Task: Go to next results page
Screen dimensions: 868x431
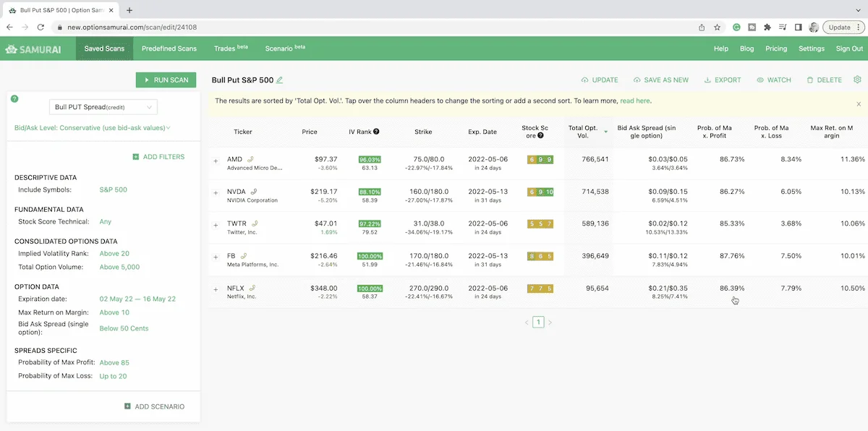Action: pos(550,323)
